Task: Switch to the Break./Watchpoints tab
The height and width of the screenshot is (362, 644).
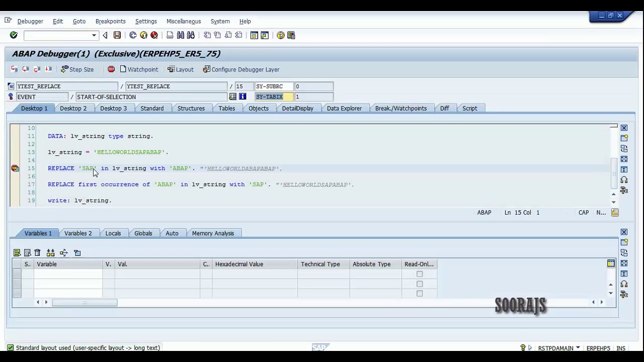Action: [x=400, y=108]
